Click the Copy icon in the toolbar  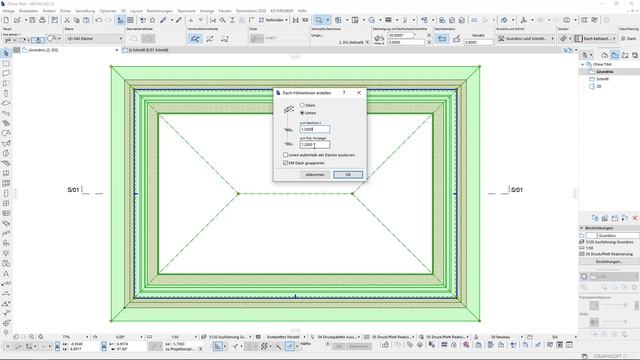76,20
